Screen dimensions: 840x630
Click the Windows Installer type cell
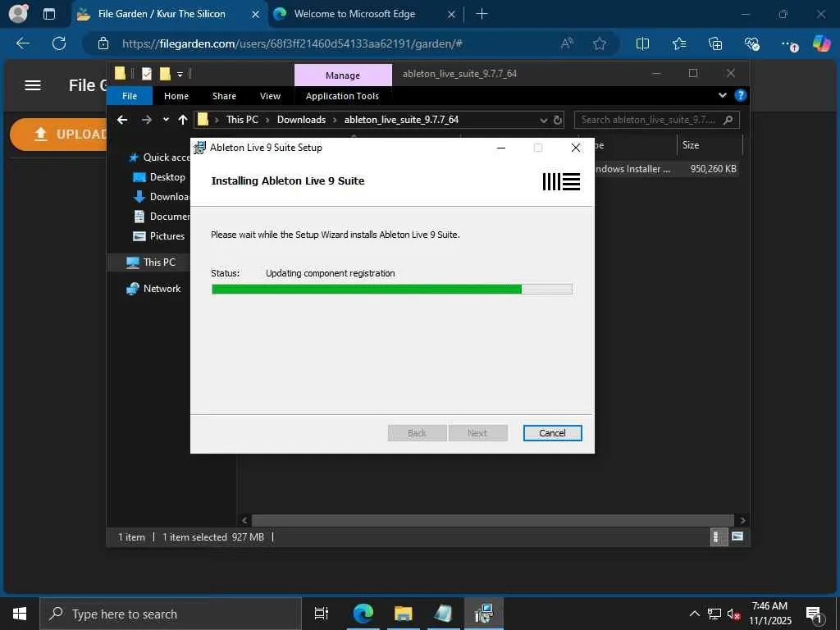tap(632, 169)
